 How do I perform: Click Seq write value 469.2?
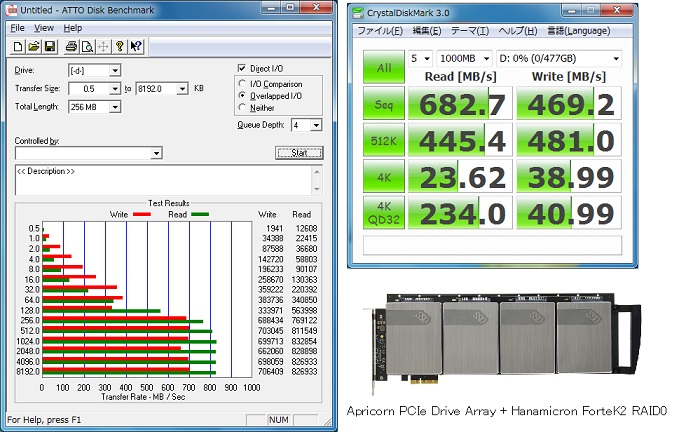[569, 104]
